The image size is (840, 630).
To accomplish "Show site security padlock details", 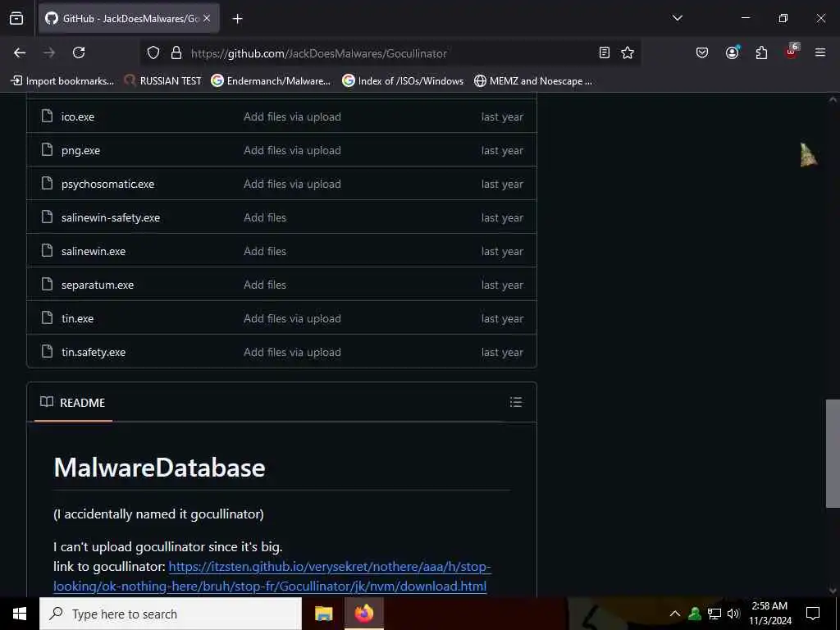I will tap(176, 52).
